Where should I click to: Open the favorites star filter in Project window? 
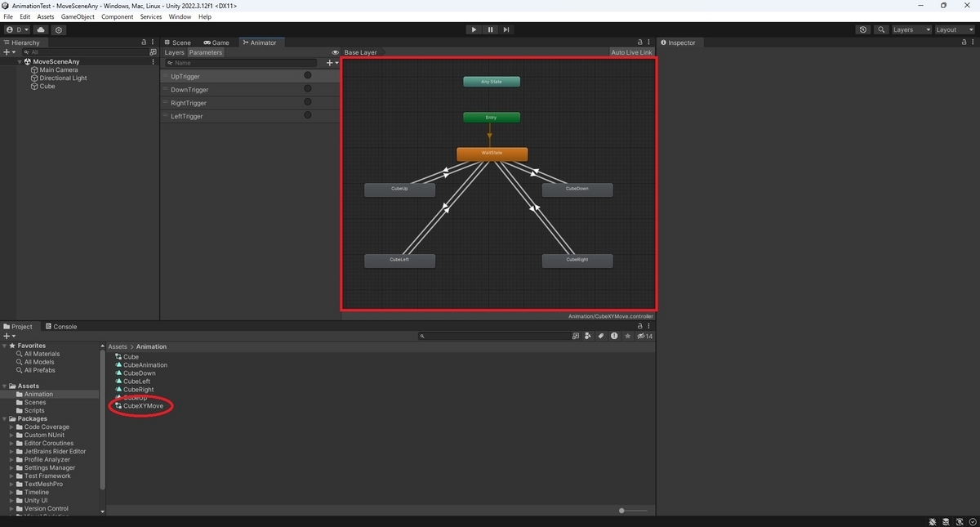click(x=628, y=336)
